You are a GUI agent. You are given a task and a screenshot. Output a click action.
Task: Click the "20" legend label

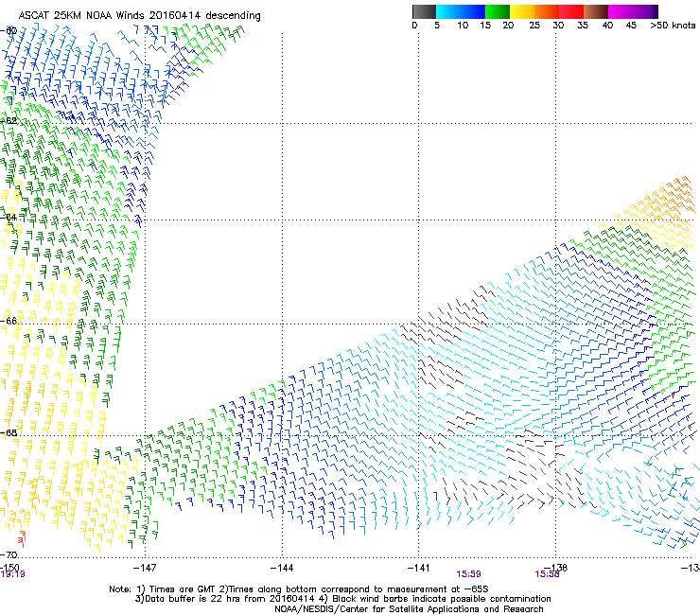pyautogui.click(x=508, y=26)
